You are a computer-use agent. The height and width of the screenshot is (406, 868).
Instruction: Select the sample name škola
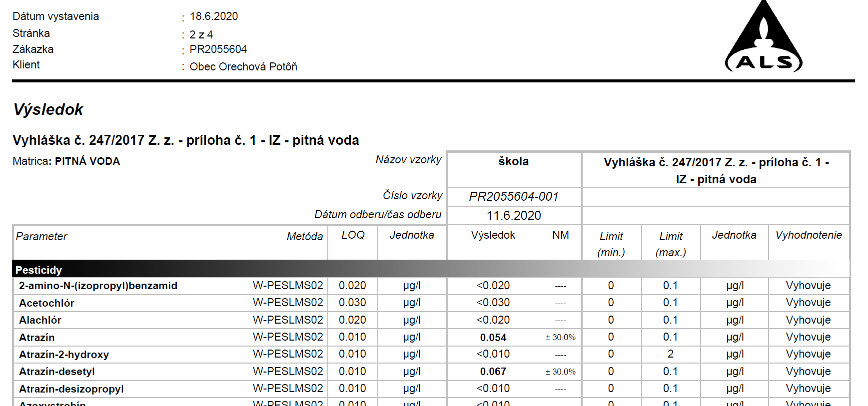point(513,162)
